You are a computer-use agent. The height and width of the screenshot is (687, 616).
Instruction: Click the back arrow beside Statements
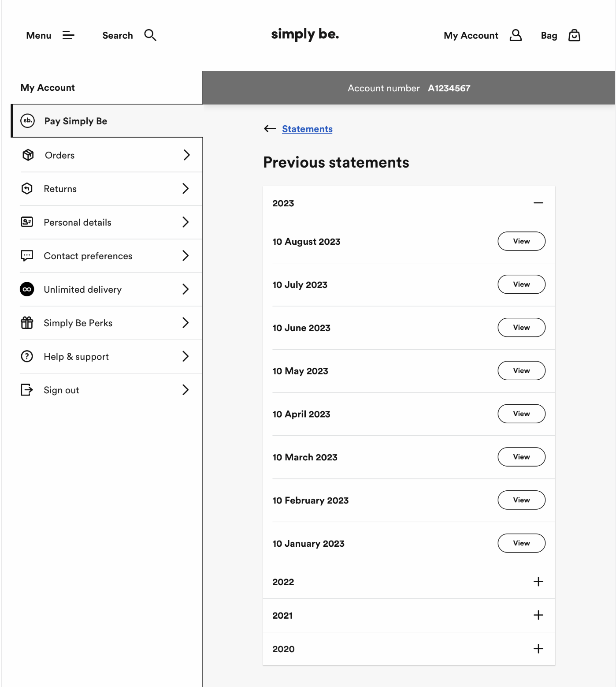click(x=270, y=129)
